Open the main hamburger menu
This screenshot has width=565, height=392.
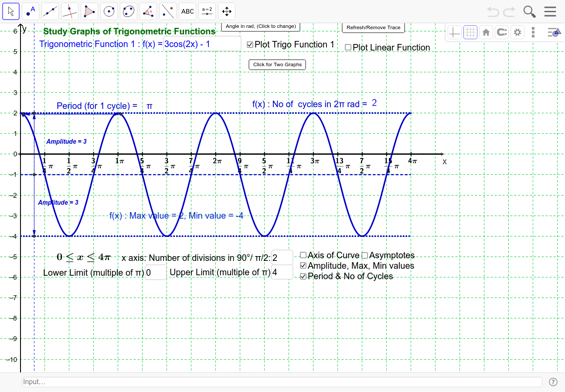tap(550, 12)
